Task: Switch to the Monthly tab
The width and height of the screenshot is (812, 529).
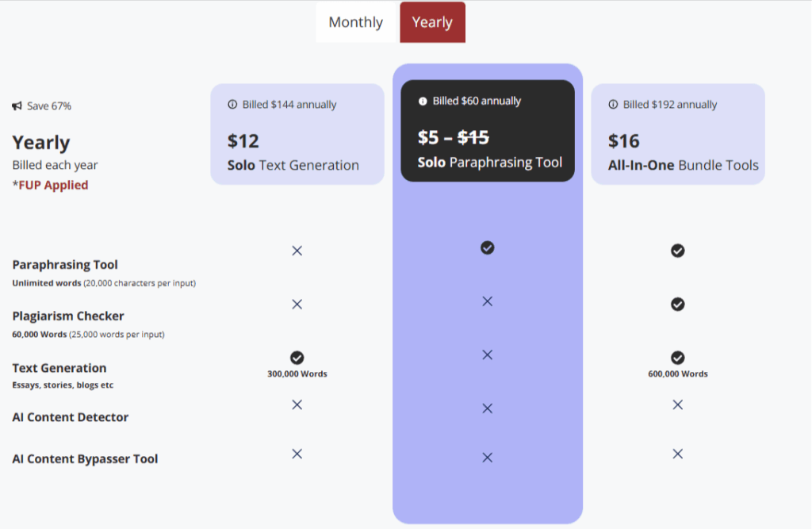Action: [x=355, y=22]
